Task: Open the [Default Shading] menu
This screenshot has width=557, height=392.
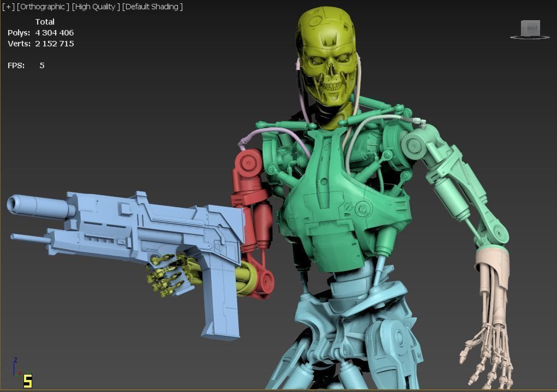Action: pos(152,7)
